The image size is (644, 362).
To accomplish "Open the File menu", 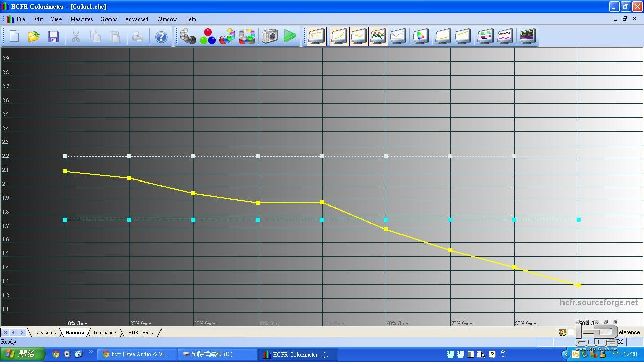I will (21, 19).
